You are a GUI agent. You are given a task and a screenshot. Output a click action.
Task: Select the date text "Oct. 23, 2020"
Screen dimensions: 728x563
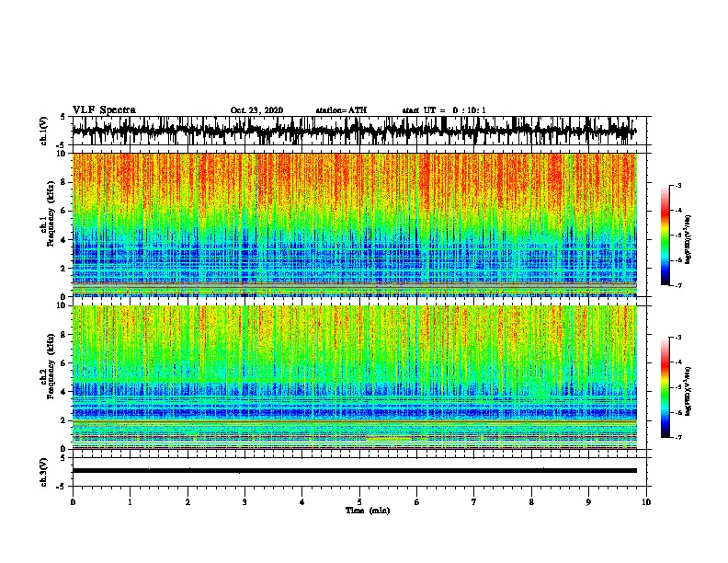coord(256,110)
